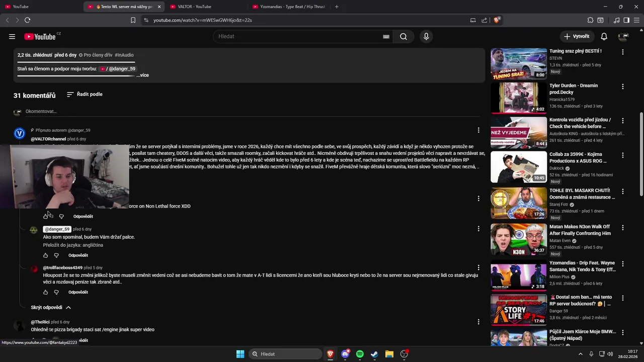Click the Windows taskbar Hledat search box
Viewport: 644px width, 362px height.
pyautogui.click(x=286, y=354)
